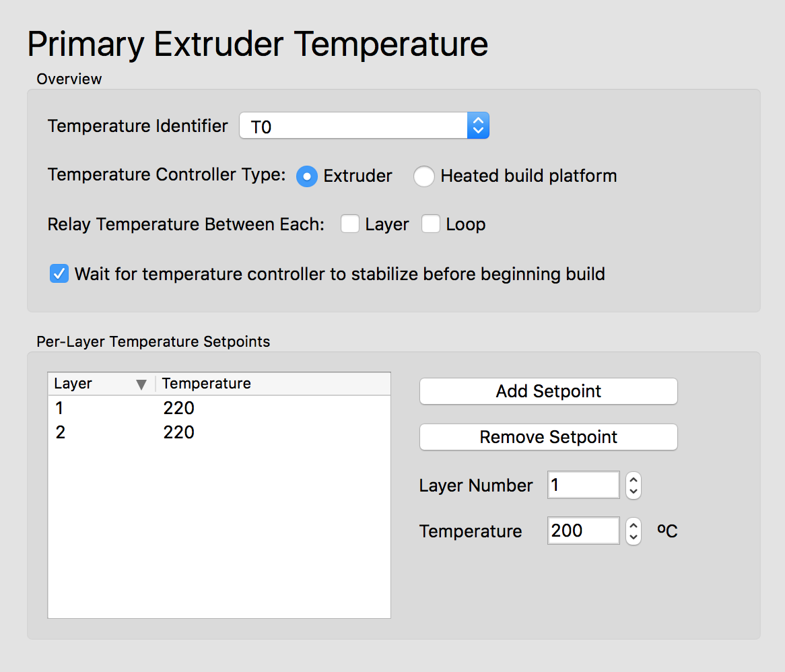The image size is (785, 672).
Task: Click the T0 dropdown arrow icon
Action: 478,126
